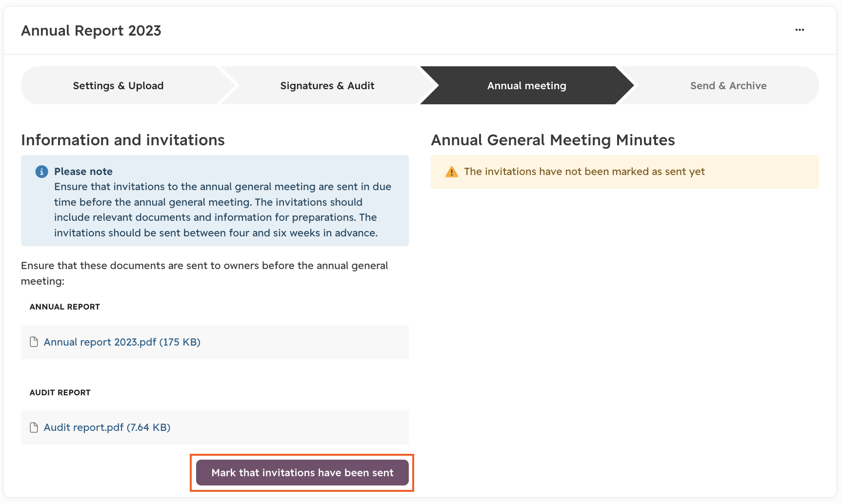This screenshot has width=842, height=504.
Task: Click the file icon next to Annual report 2023.pdf
Action: tap(34, 342)
